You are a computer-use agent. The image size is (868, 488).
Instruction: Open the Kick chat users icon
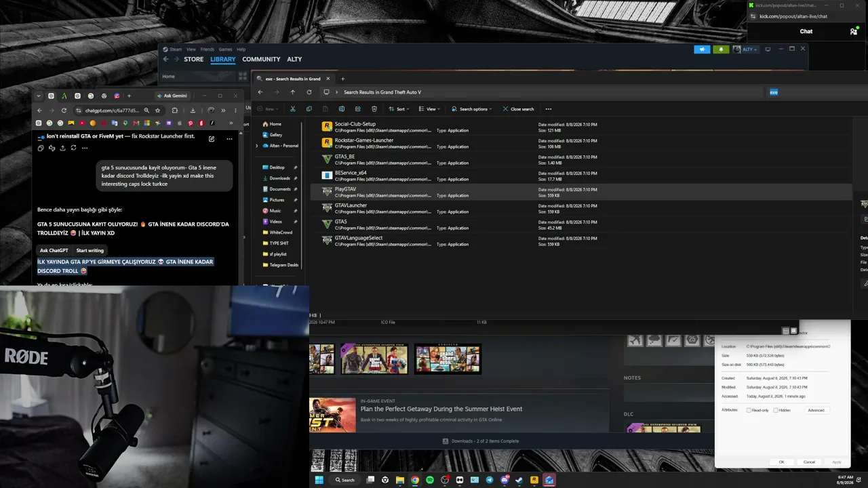pos(853,31)
